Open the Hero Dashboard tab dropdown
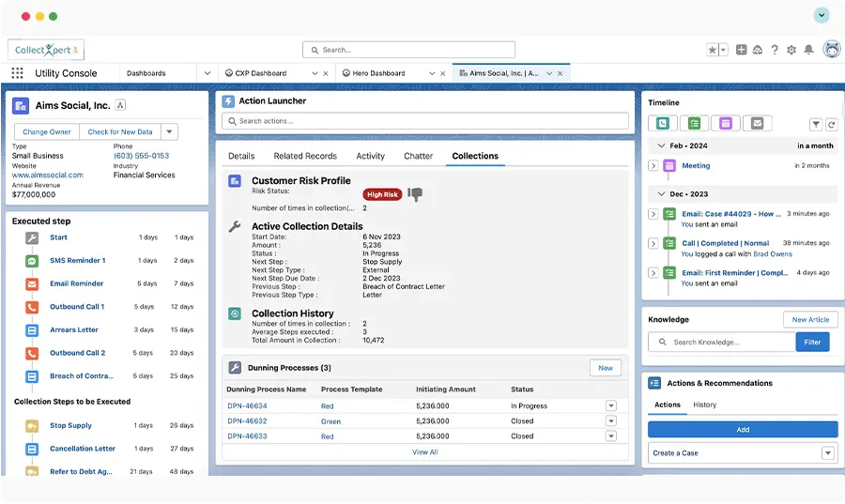Viewport: 845px width, 504px height. coord(432,73)
